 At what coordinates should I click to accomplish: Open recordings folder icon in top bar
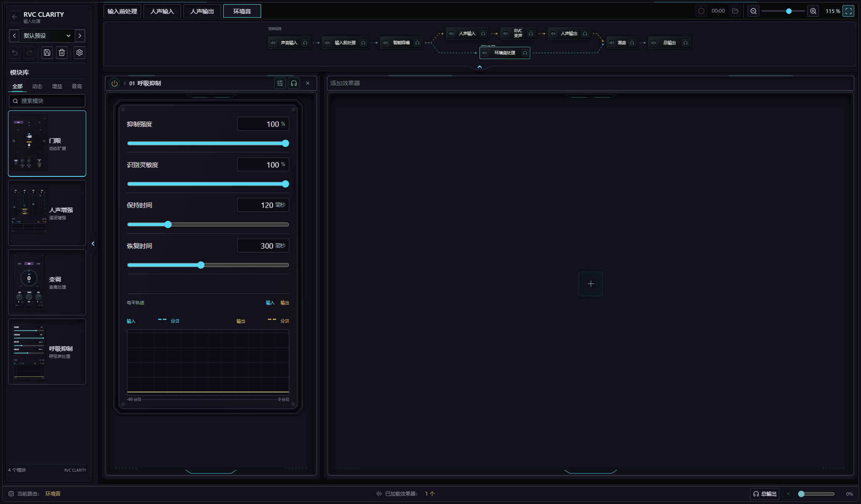point(735,11)
